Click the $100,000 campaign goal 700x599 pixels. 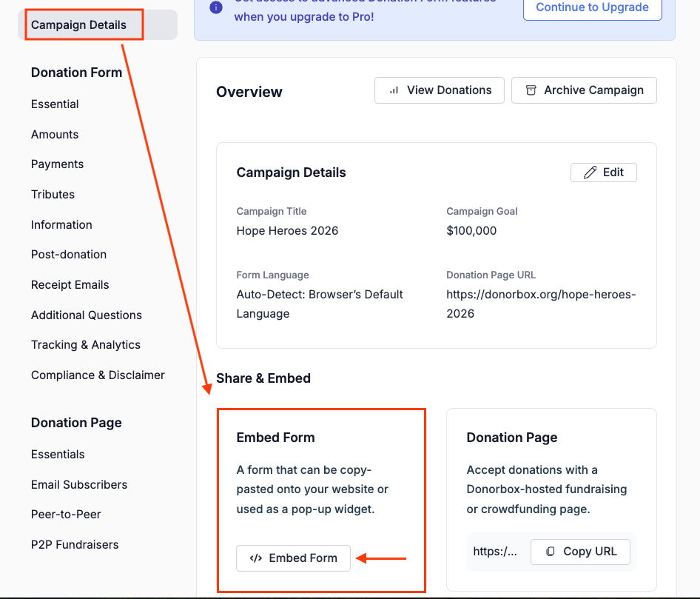(471, 231)
